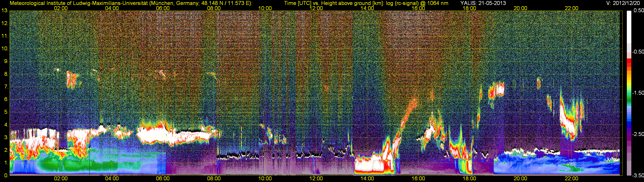Click the 14:00 label on the top time axis
Screen dimensions: 644x182
pyautogui.click(x=367, y=8)
